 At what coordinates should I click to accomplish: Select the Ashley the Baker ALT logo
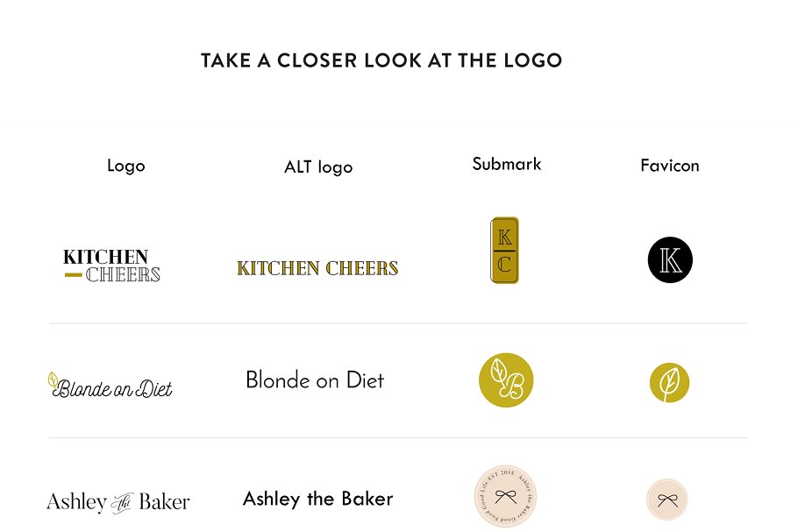[317, 499]
